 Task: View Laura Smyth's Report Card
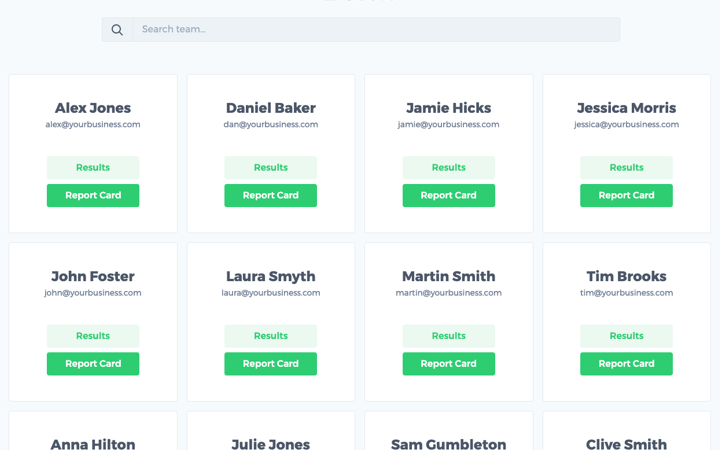coord(270,364)
